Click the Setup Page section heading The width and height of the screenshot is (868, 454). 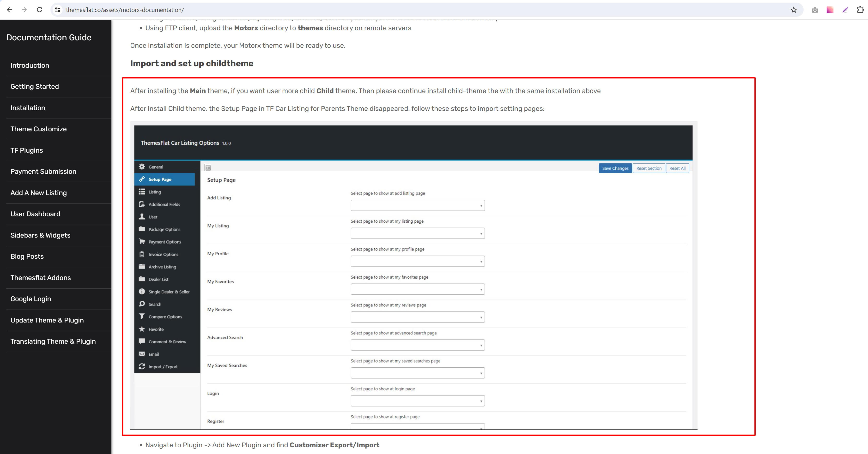[221, 180]
